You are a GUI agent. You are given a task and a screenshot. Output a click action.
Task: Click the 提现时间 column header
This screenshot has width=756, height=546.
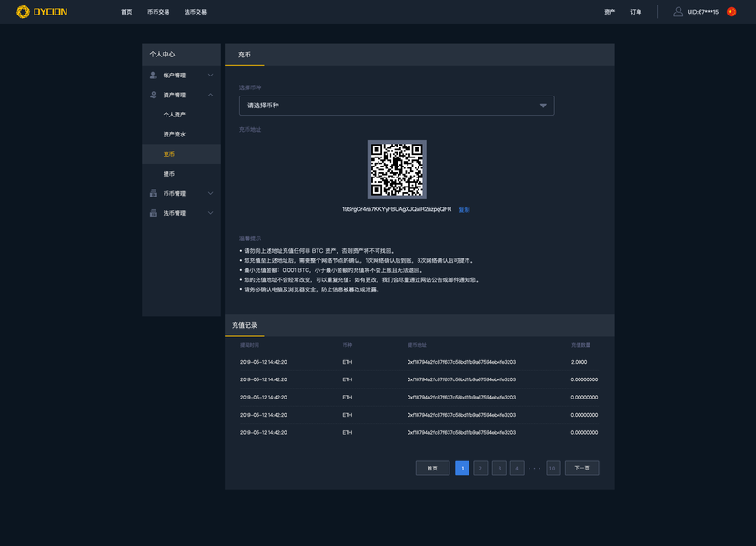coord(249,345)
